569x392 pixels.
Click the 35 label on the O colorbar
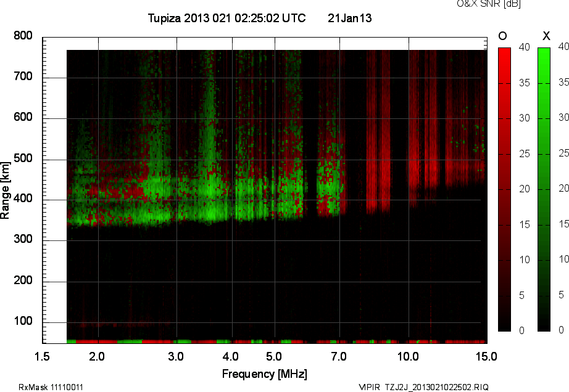coord(525,83)
